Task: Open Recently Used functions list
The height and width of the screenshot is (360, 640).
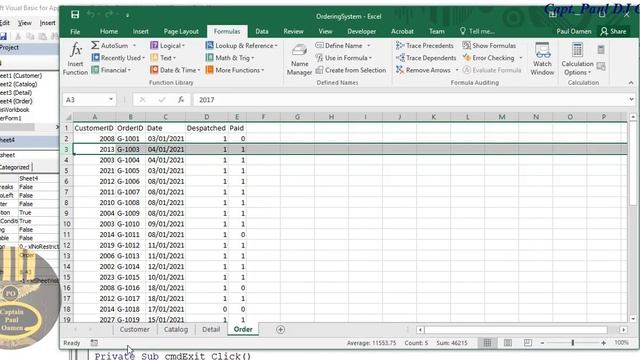Action: tap(118, 58)
